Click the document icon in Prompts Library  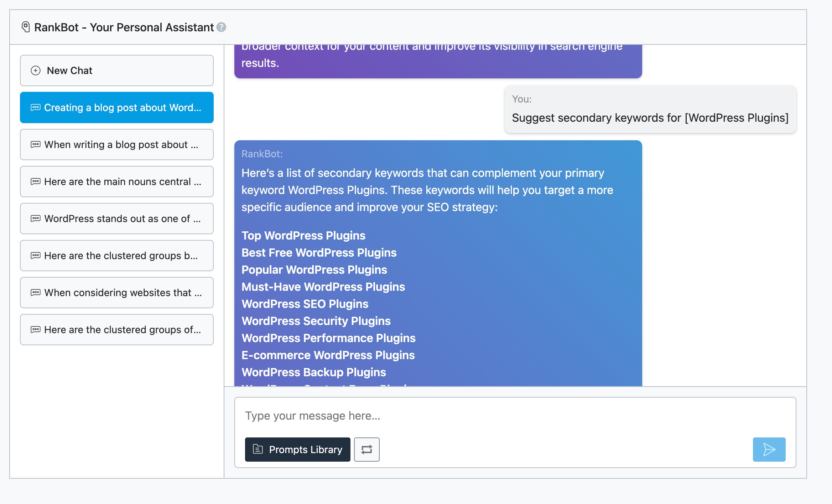[258, 449]
